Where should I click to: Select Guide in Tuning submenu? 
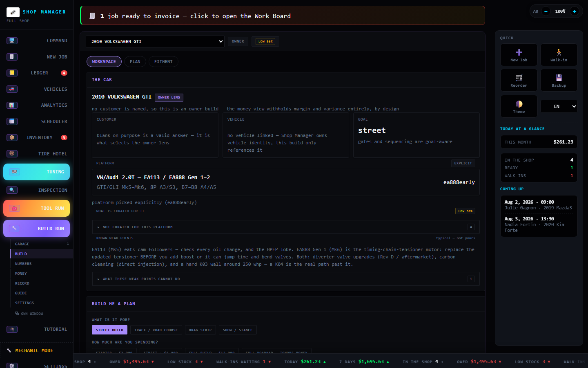pyautogui.click(x=41, y=293)
